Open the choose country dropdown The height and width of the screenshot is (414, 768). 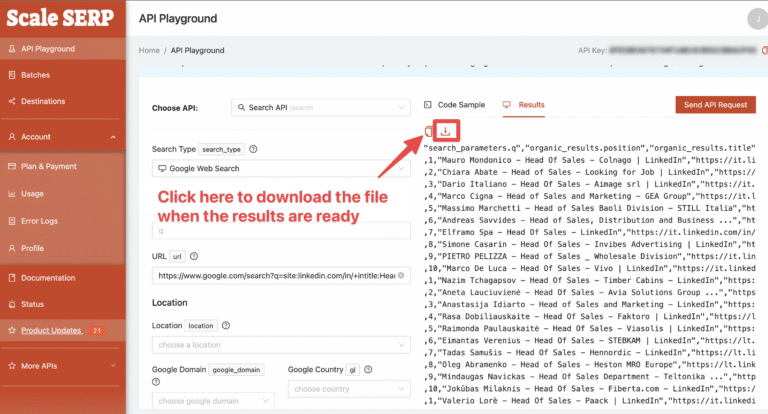click(348, 389)
